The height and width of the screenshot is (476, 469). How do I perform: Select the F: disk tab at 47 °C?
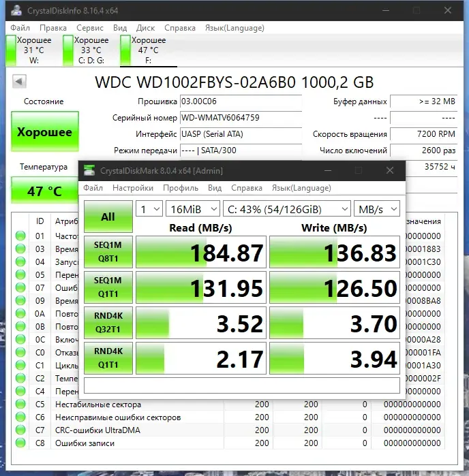149,50
